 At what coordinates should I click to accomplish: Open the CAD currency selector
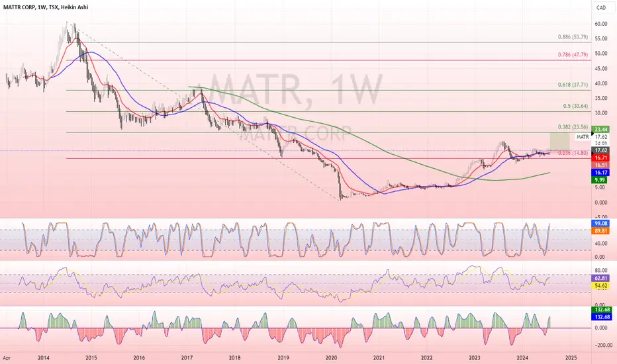click(601, 7)
